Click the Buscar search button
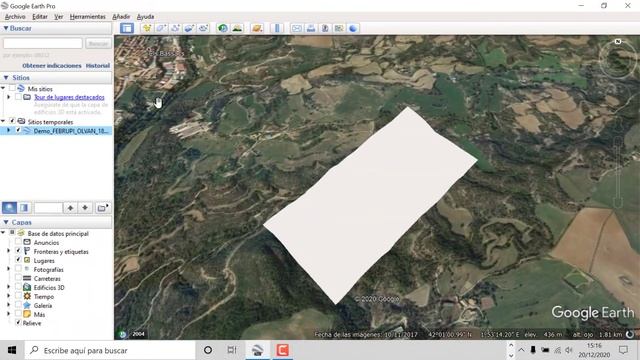This screenshot has height=360, width=640. (x=98, y=43)
